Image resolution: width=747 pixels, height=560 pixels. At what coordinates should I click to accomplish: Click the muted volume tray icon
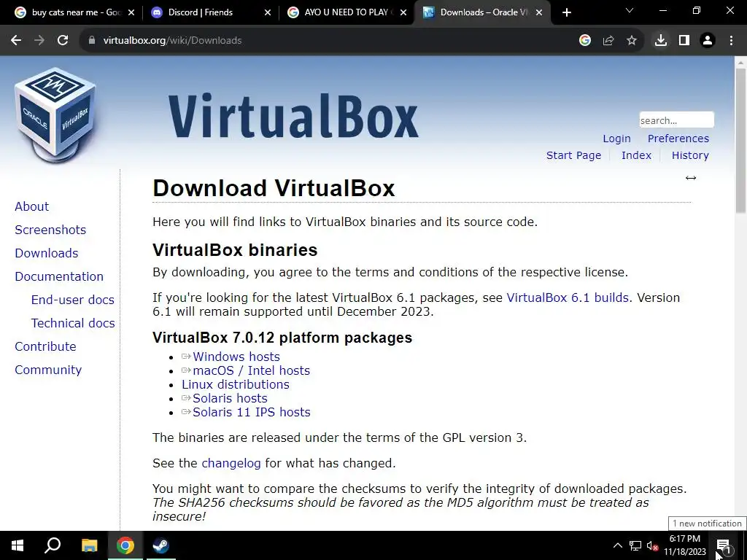[x=652, y=545]
